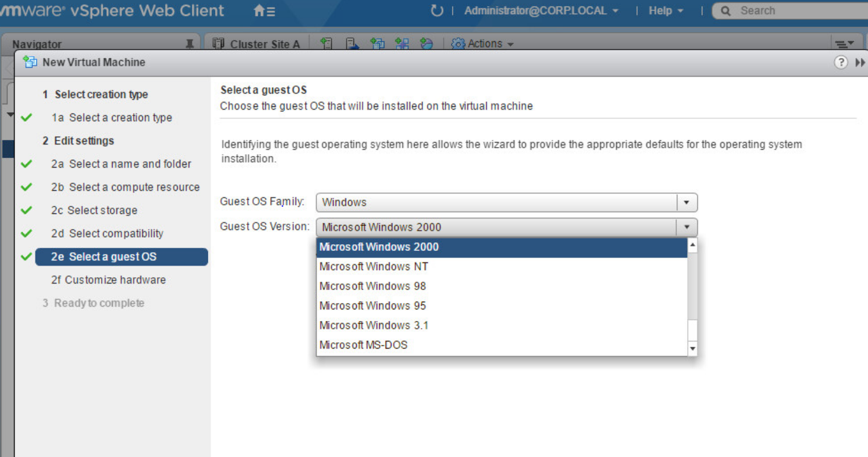Viewport: 868px width, 457px height.
Task: Click the 2 Edit settings heading
Action: 78,141
